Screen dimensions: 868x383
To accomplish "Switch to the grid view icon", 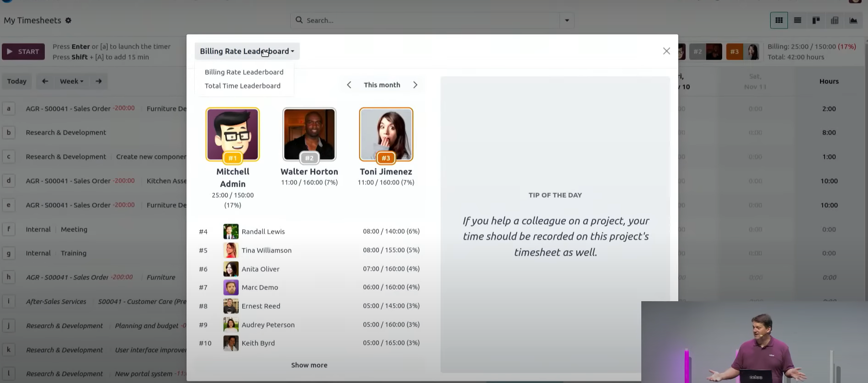I will point(779,20).
